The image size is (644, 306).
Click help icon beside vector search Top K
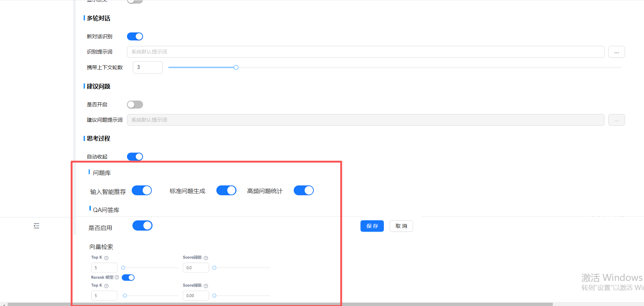pyautogui.click(x=106, y=258)
